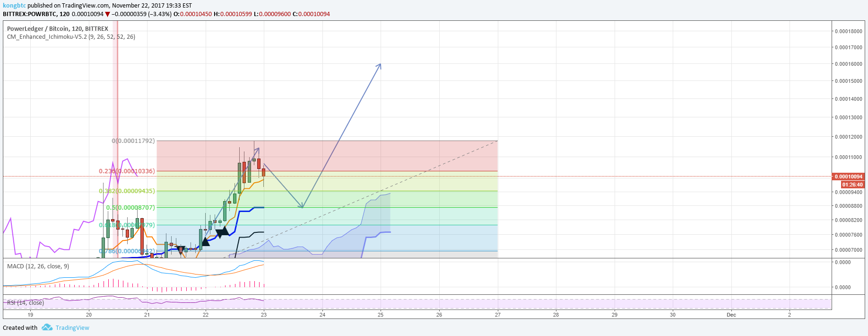Click the 0.00008800 price axis label

pos(848,206)
